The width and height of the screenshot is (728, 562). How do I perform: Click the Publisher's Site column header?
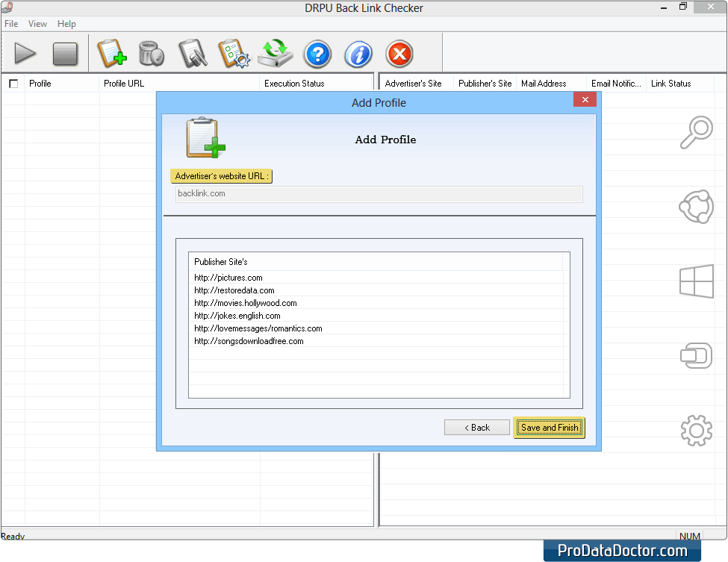tap(485, 84)
